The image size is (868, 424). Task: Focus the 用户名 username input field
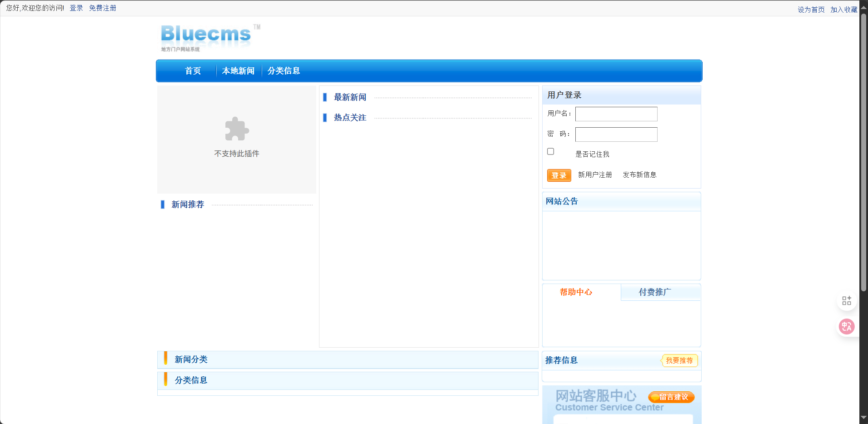pyautogui.click(x=616, y=114)
